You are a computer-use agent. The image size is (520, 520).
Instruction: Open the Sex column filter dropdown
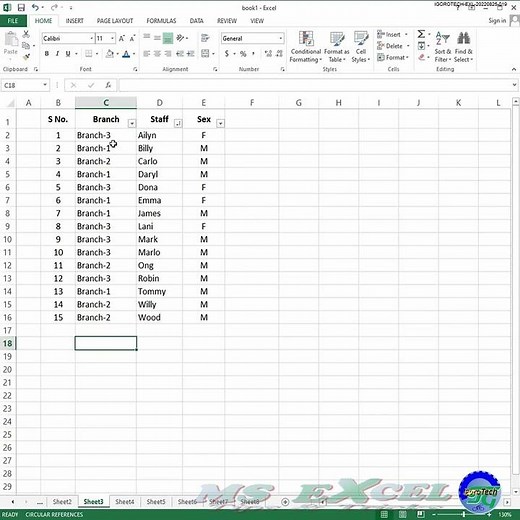(220, 124)
